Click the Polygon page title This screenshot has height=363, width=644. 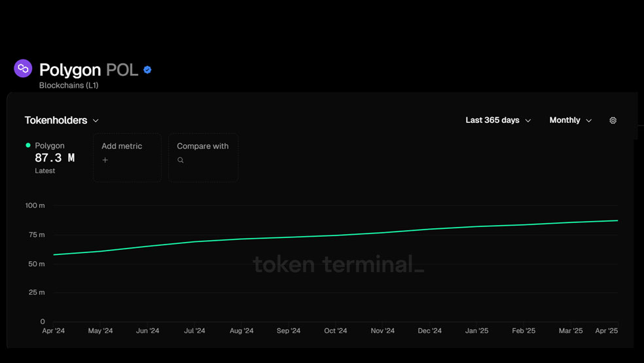(x=70, y=70)
